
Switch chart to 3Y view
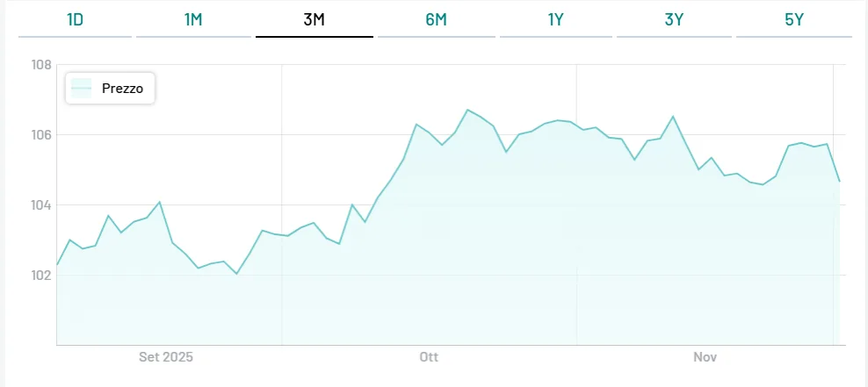point(674,19)
